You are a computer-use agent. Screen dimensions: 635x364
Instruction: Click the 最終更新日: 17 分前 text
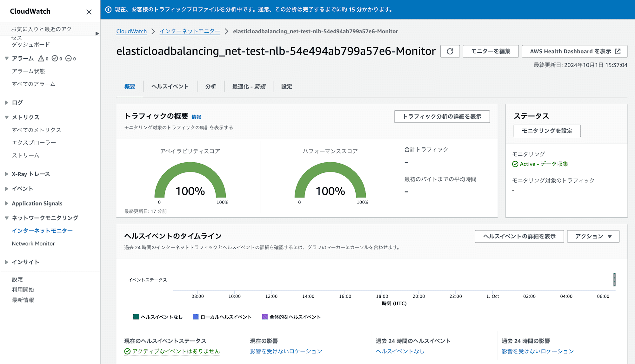click(x=145, y=211)
